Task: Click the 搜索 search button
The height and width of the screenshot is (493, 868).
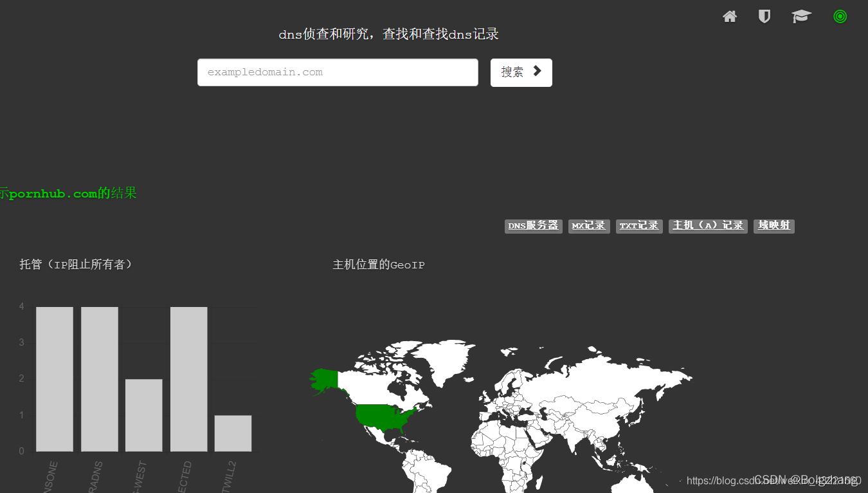Action: pos(521,72)
